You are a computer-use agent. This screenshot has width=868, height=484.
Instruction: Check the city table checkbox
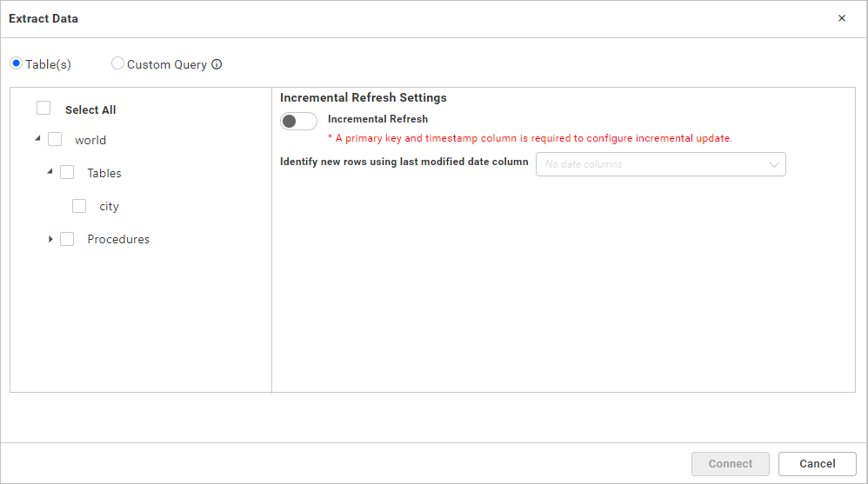(79, 206)
